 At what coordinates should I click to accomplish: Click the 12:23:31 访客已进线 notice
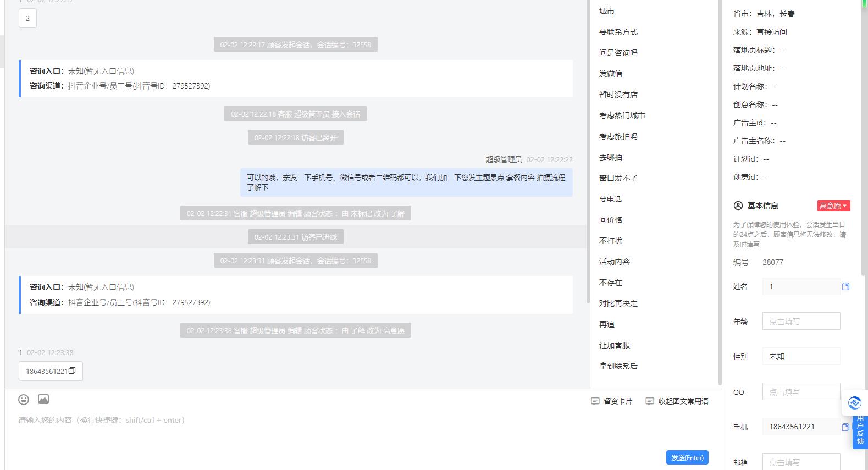coord(296,237)
